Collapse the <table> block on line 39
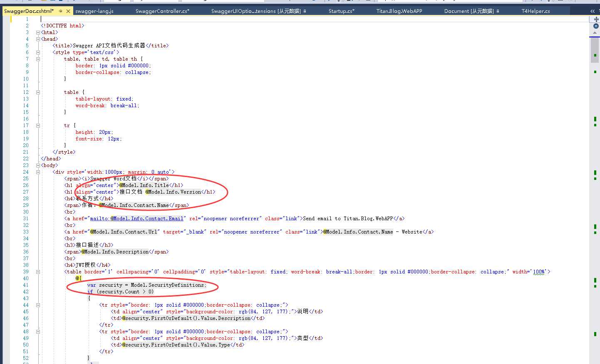This screenshot has height=364, width=600. pyautogui.click(x=38, y=272)
